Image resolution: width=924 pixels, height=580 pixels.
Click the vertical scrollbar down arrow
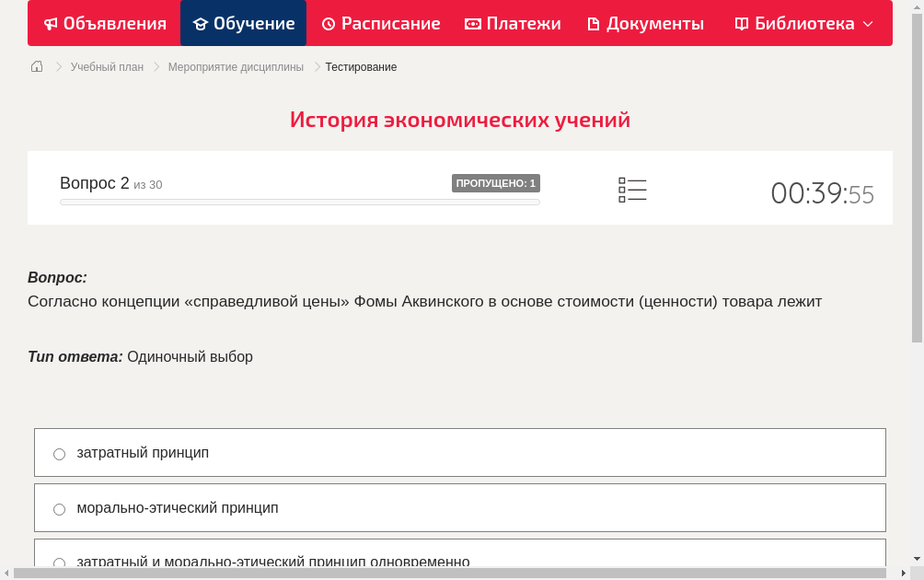917,558
